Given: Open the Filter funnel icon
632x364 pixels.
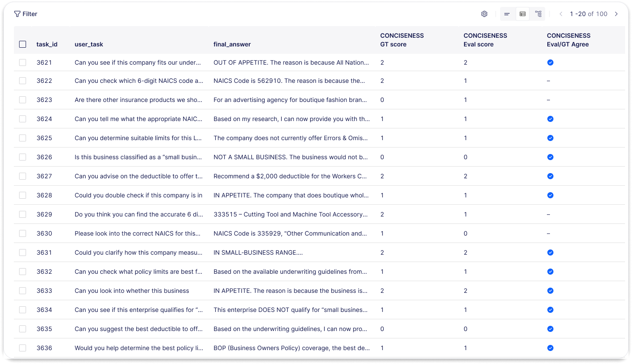Looking at the screenshot, I should [x=17, y=14].
